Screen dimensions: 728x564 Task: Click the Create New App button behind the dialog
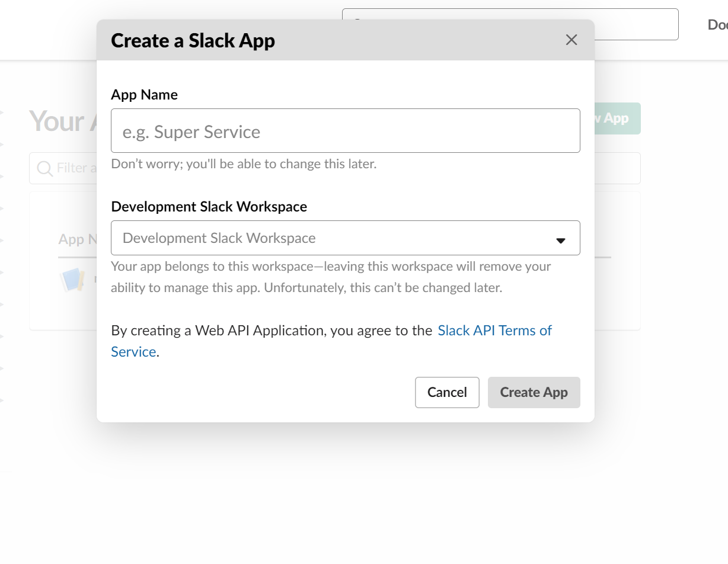click(x=617, y=118)
